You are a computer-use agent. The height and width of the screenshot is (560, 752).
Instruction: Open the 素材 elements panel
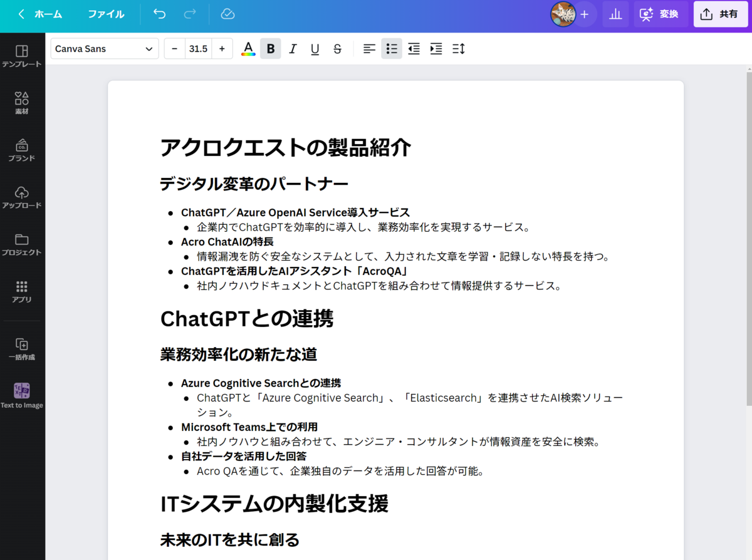(22, 103)
